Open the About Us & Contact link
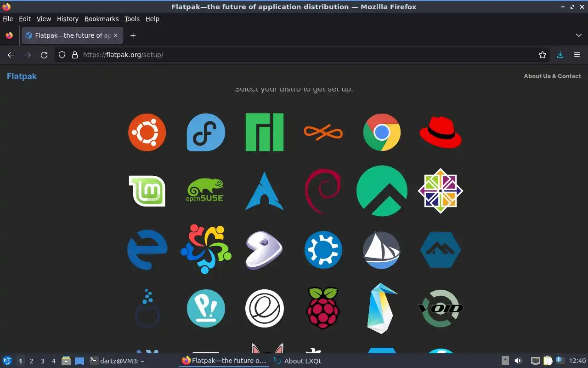The width and height of the screenshot is (588, 368). [x=552, y=76]
